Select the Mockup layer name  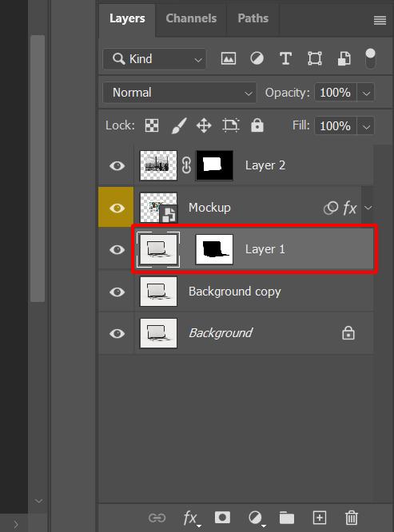(209, 208)
